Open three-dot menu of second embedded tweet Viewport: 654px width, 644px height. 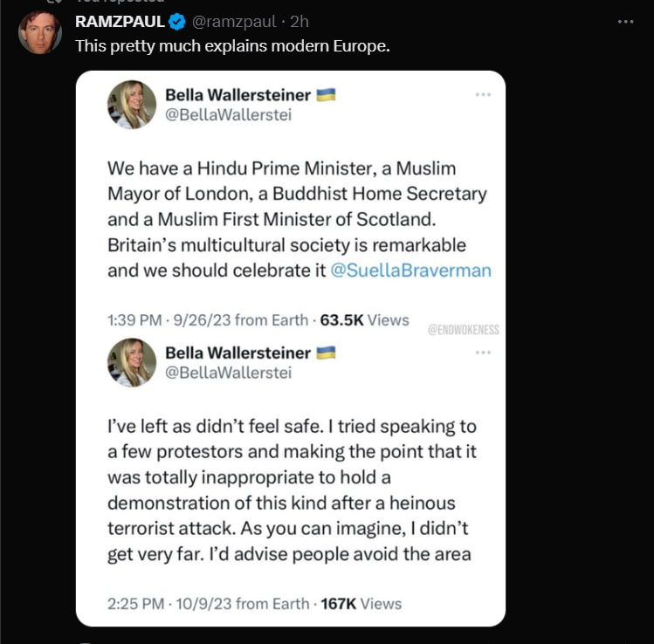[483, 353]
